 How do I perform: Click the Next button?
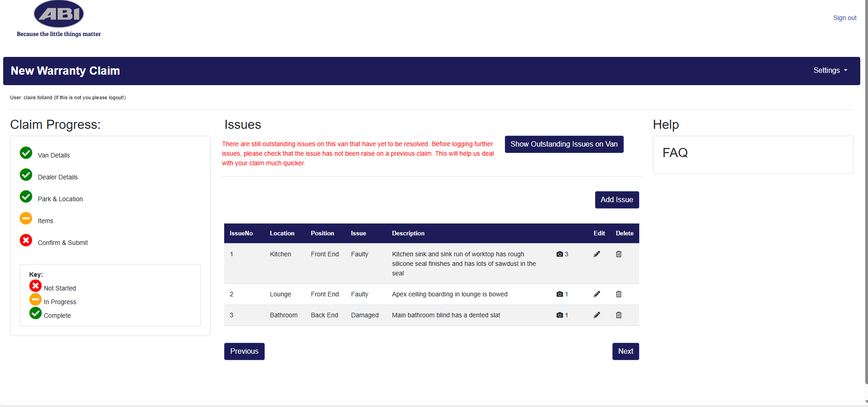click(626, 351)
